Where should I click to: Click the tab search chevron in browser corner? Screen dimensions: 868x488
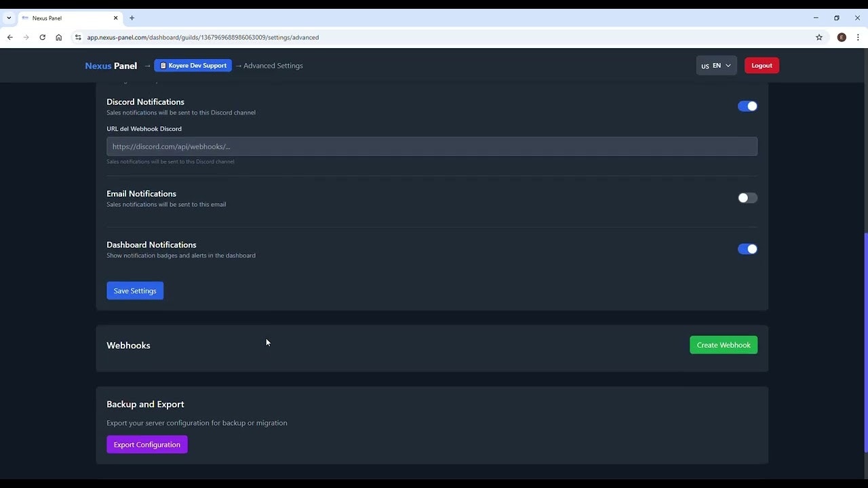(8, 18)
